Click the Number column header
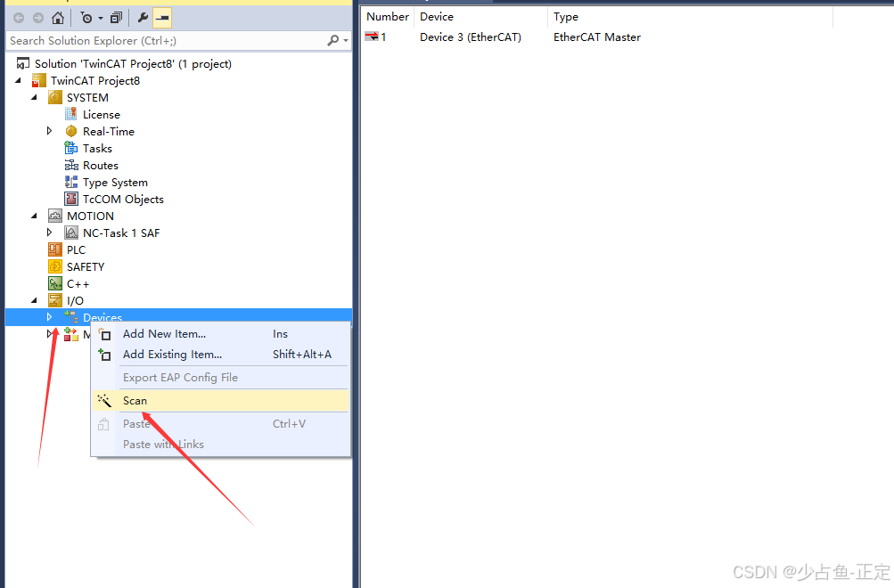Screen dimensions: 894x588 tap(388, 17)
